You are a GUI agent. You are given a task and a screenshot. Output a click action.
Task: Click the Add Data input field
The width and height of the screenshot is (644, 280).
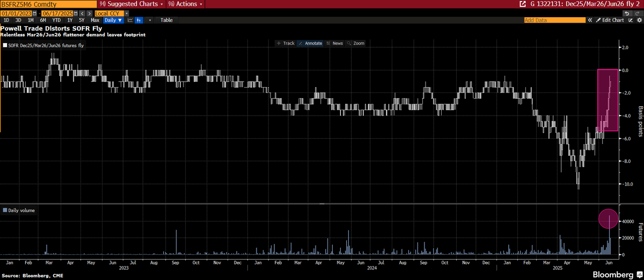[x=555, y=20]
